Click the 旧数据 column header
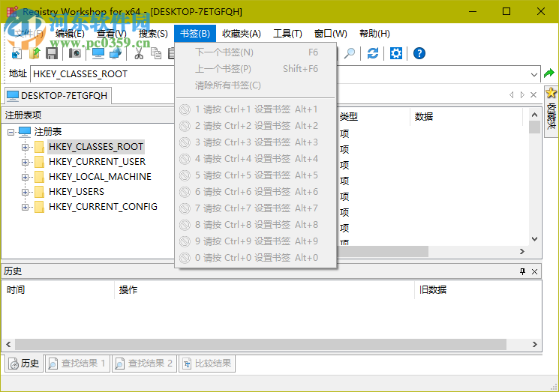Screen dimensions: 559x392 click(478, 290)
